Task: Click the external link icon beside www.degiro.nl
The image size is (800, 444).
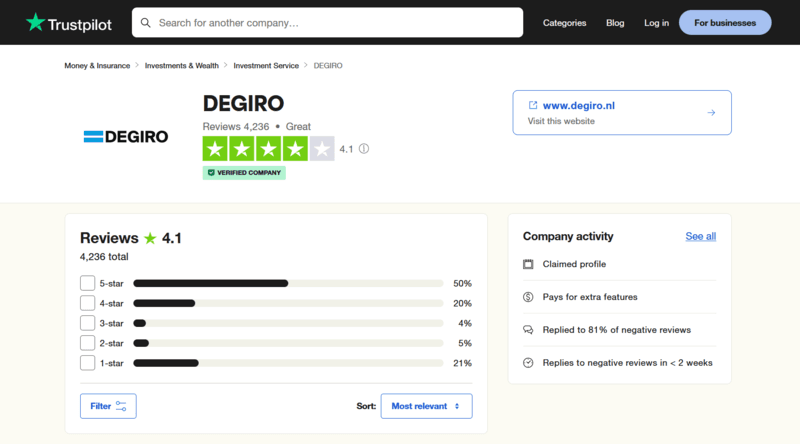Action: pos(533,105)
